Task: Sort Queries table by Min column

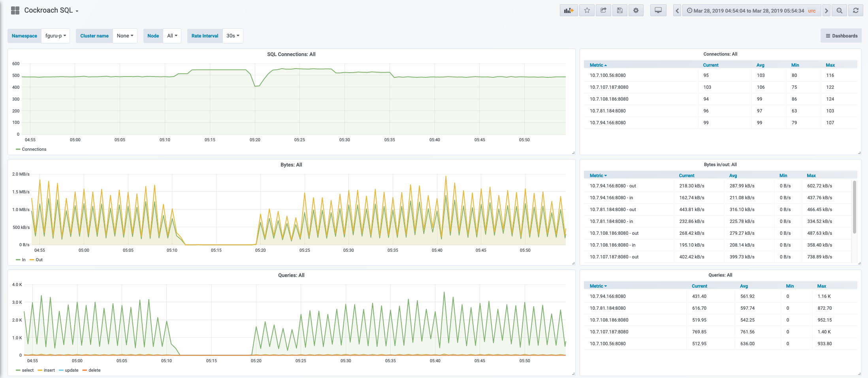Action: 790,286
